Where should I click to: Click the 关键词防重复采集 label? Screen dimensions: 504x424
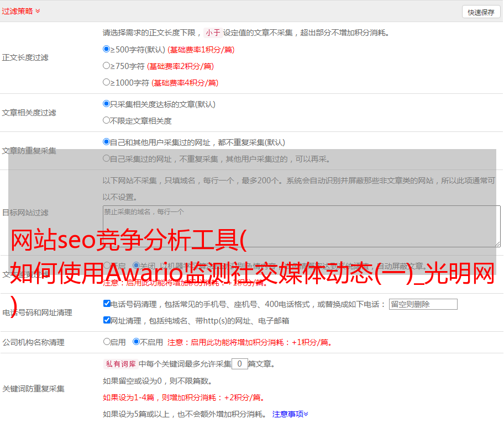(33, 389)
